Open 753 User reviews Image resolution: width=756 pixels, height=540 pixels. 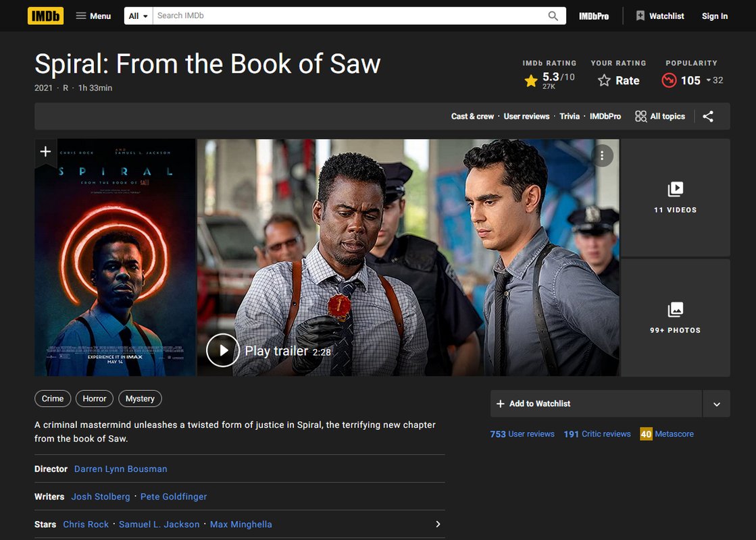[x=522, y=434]
